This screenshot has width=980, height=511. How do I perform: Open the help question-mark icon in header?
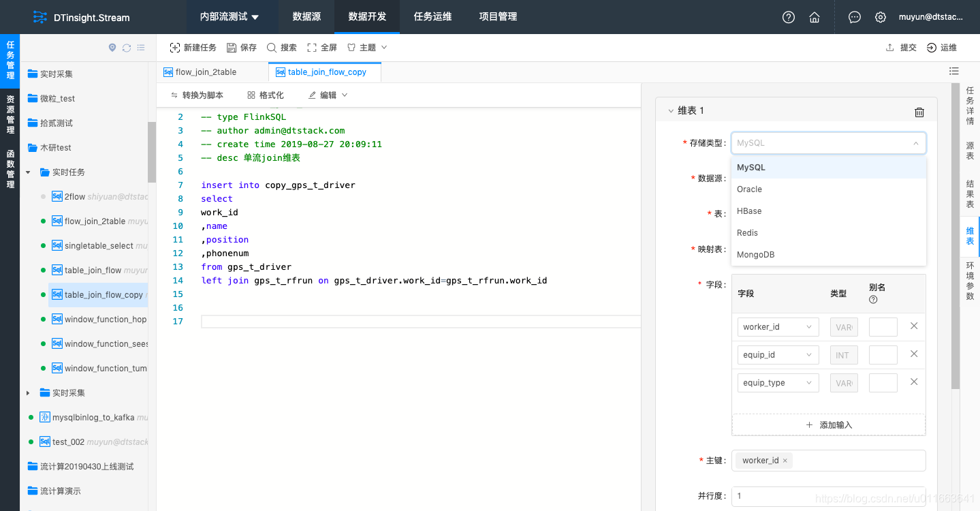789,17
